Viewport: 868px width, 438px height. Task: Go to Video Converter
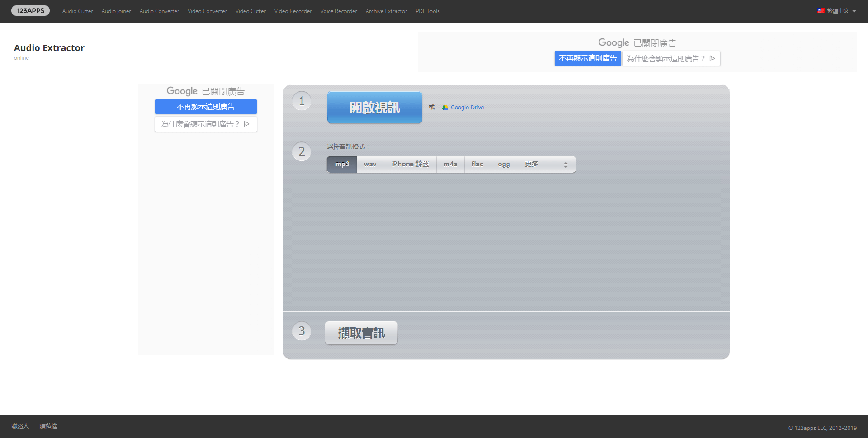208,11
